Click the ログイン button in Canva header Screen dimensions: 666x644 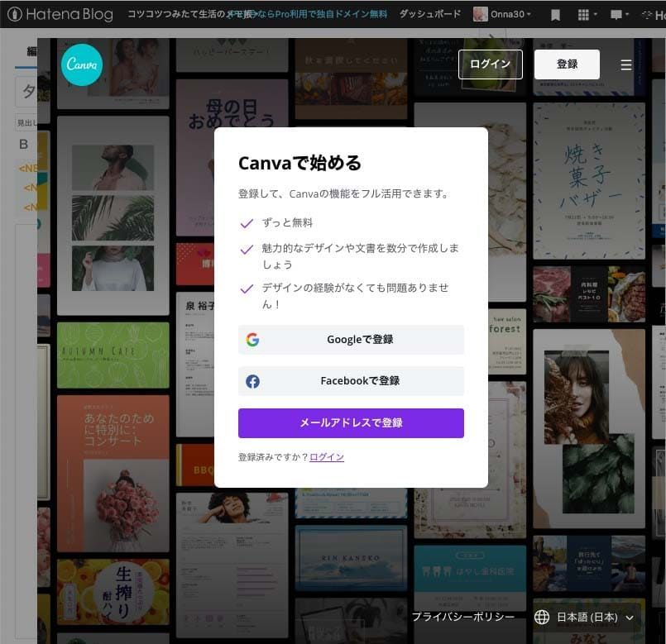pyautogui.click(x=490, y=64)
